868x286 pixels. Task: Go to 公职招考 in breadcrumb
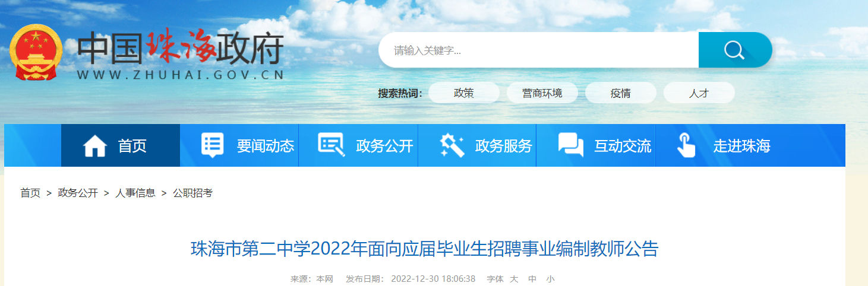point(192,193)
